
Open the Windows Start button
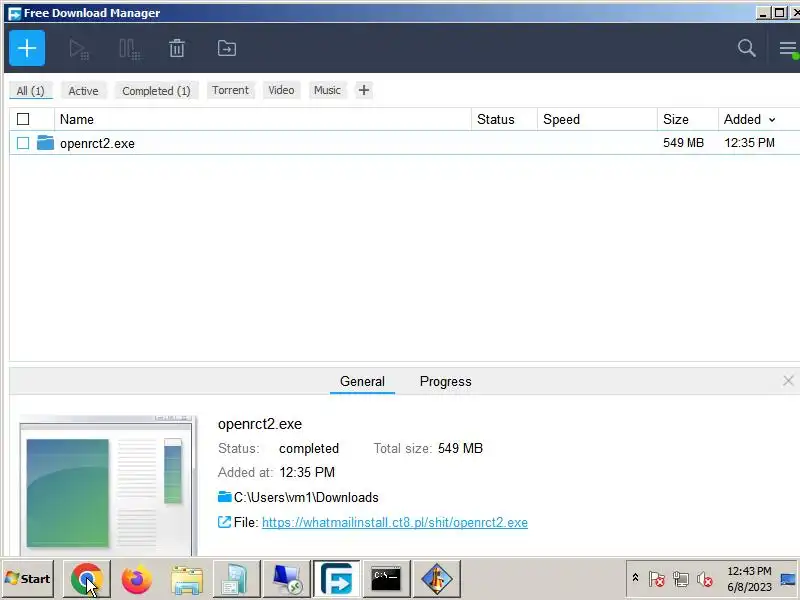[x=28, y=579]
